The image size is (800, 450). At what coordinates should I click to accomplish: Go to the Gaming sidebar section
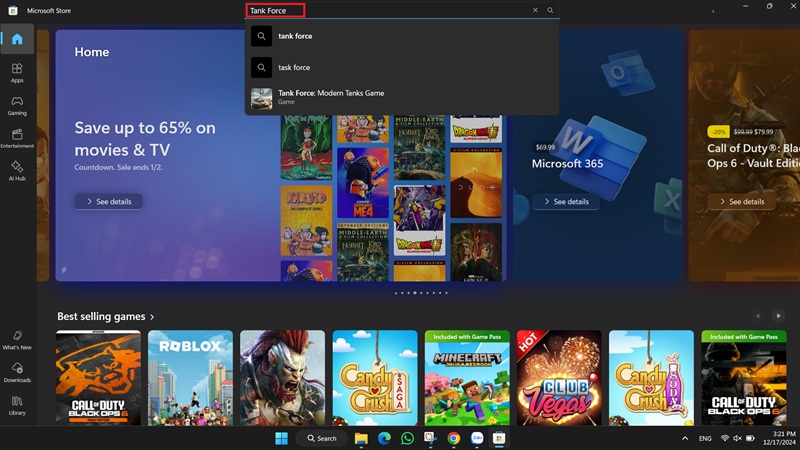click(x=17, y=105)
